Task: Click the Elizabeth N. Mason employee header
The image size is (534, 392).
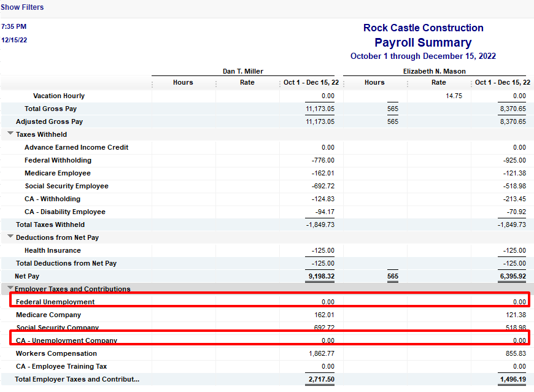Action: [x=434, y=71]
